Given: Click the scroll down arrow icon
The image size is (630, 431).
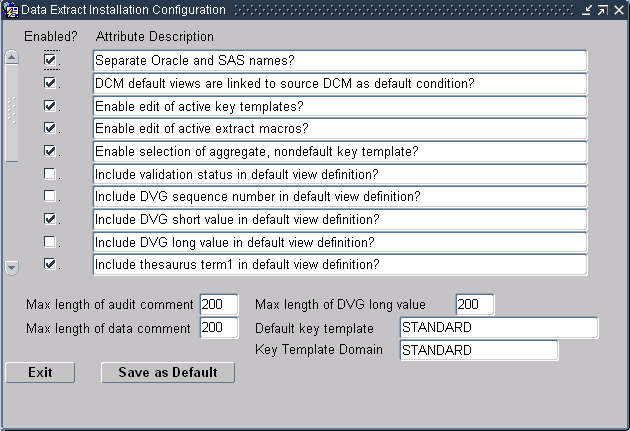Looking at the screenshot, I should point(12,268).
